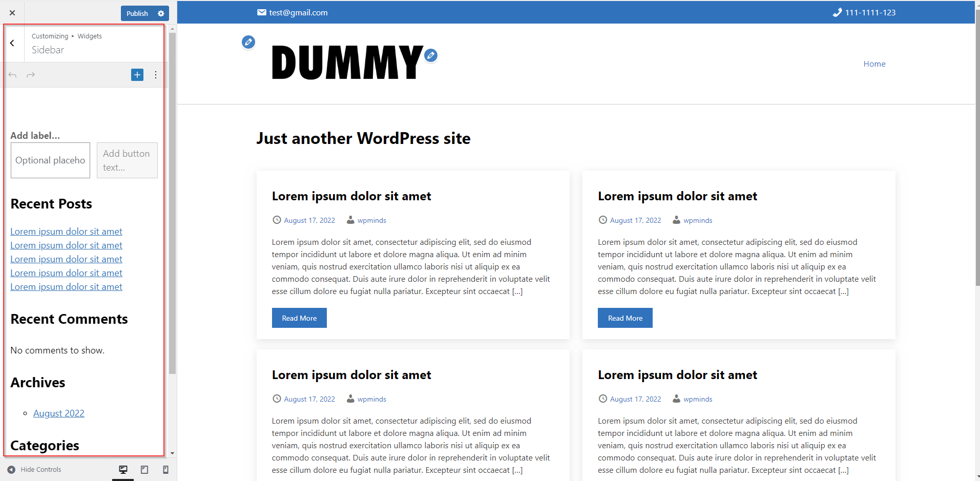Open the publish settings gear icon
The width and height of the screenshot is (980, 481).
pyautogui.click(x=161, y=13)
